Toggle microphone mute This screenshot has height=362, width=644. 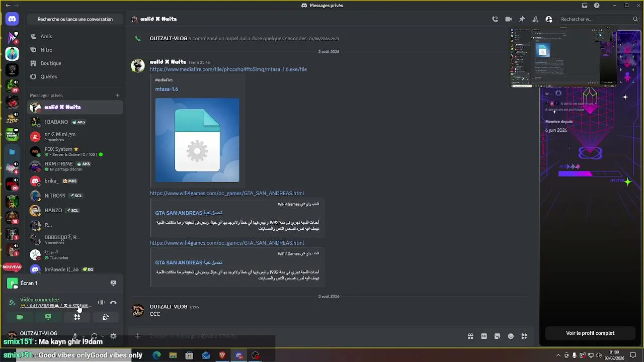pos(75,336)
